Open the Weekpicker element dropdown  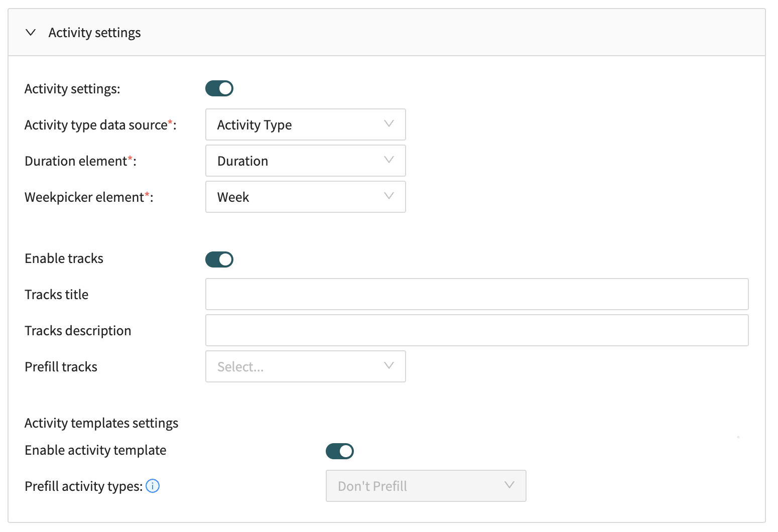tap(305, 197)
